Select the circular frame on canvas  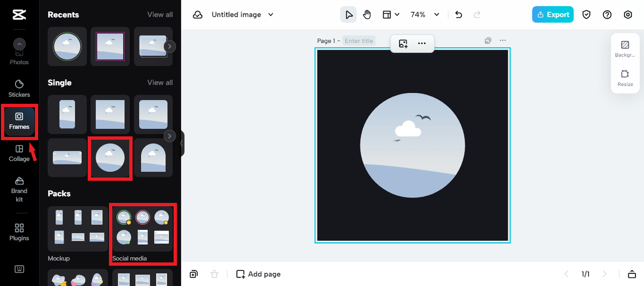pos(413,146)
